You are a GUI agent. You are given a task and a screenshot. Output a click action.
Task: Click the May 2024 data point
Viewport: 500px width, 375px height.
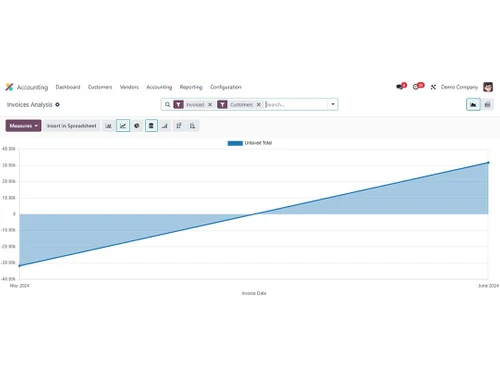pyautogui.click(x=19, y=266)
